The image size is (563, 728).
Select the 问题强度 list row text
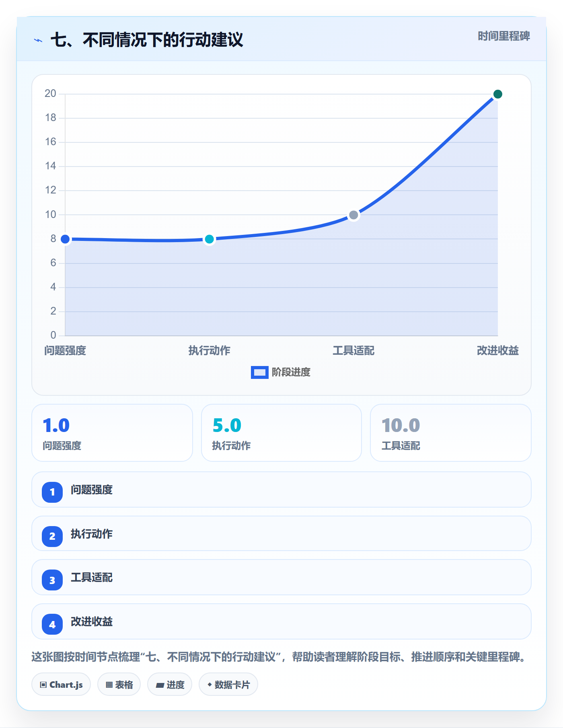tap(92, 490)
